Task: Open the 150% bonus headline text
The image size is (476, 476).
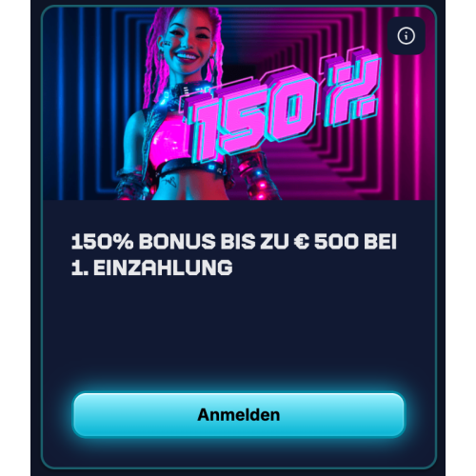Action: pos(234,254)
